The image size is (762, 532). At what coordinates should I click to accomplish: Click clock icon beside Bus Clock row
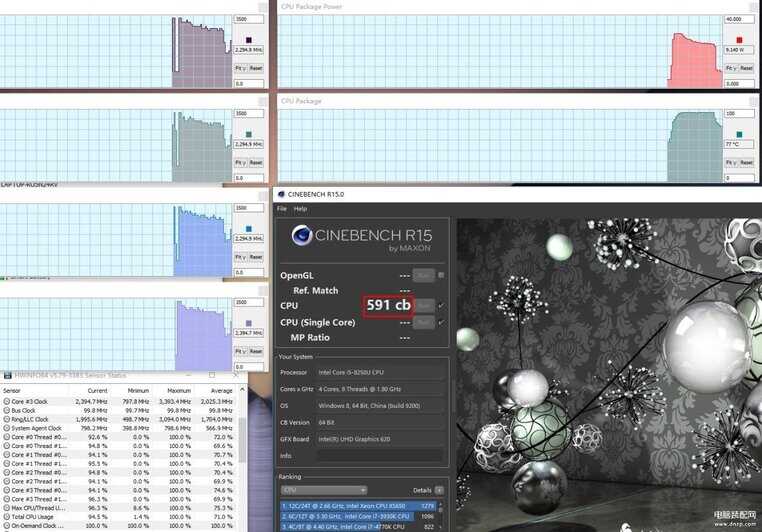click(6, 411)
